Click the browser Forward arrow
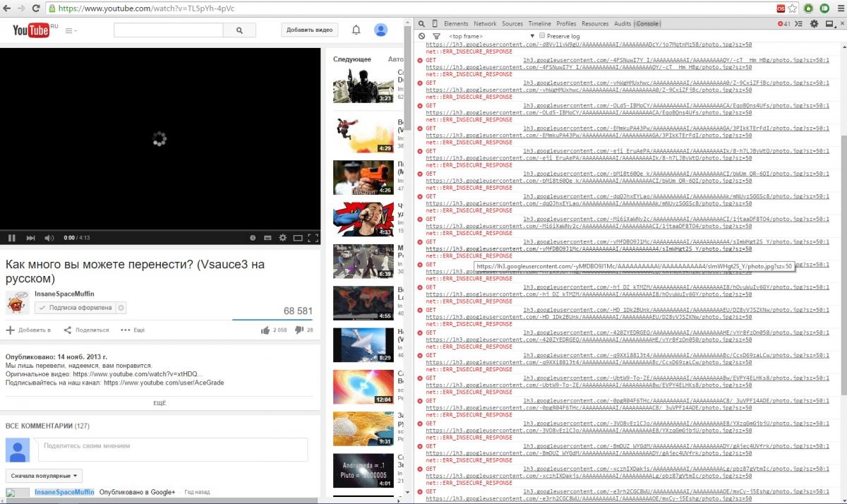Image resolution: width=847 pixels, height=504 pixels. (22, 8)
